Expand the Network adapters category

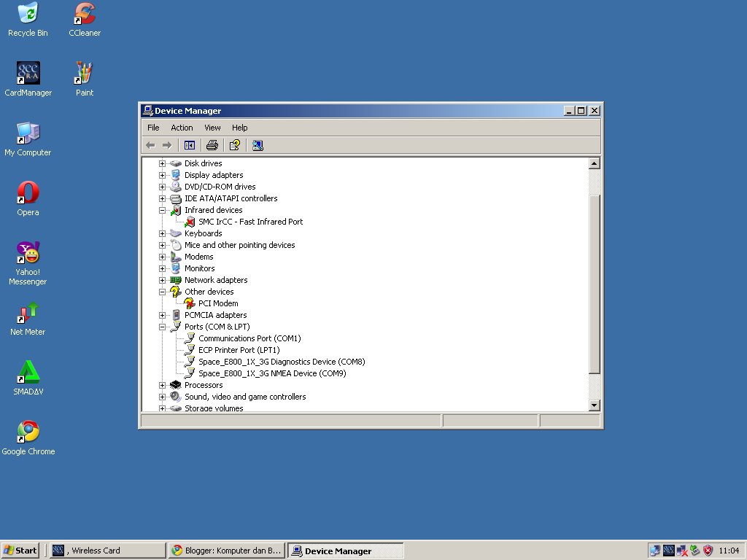click(x=163, y=280)
